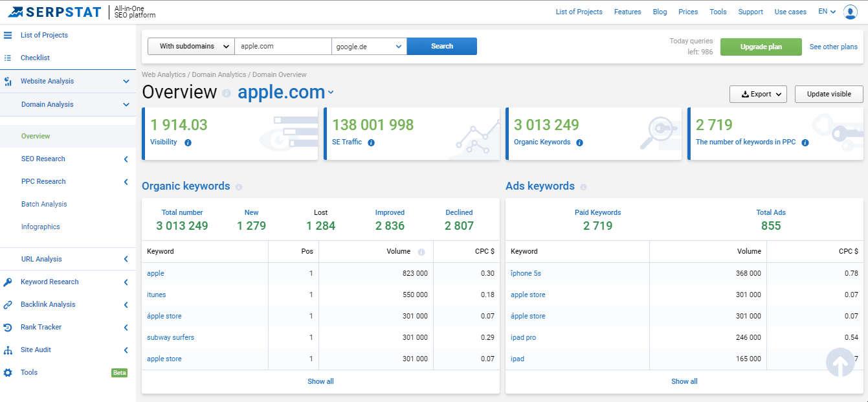Image resolution: width=868 pixels, height=402 pixels.
Task: Open Prices in top navigation
Action: 688,12
